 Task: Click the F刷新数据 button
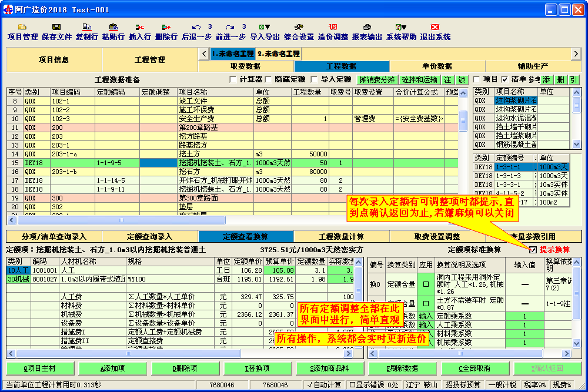402,368
